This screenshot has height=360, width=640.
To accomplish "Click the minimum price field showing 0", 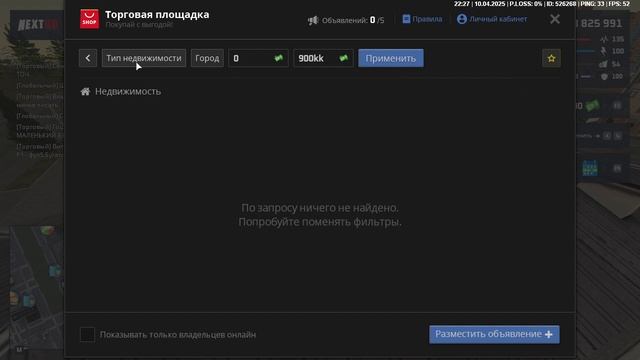I will 258,58.
